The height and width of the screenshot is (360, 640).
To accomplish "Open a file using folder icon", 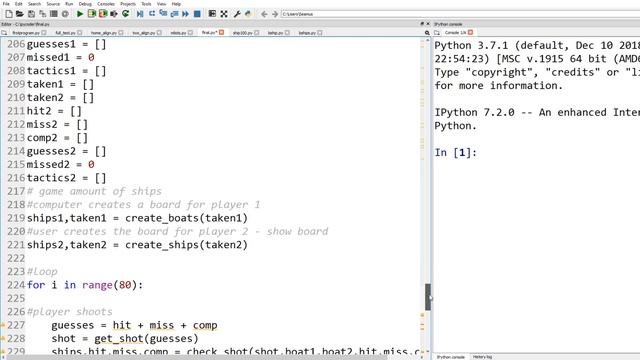I will click(x=20, y=14).
